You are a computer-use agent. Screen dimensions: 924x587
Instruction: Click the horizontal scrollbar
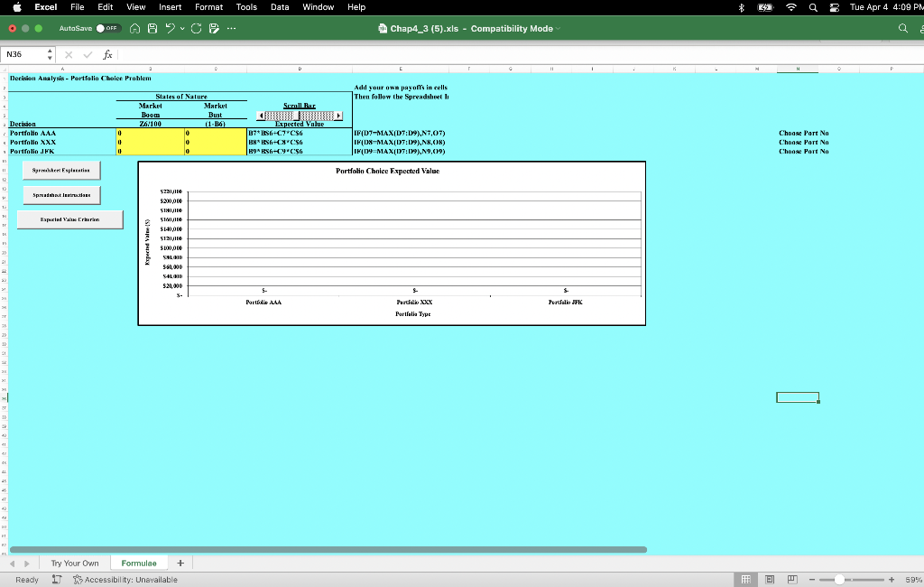coord(328,549)
